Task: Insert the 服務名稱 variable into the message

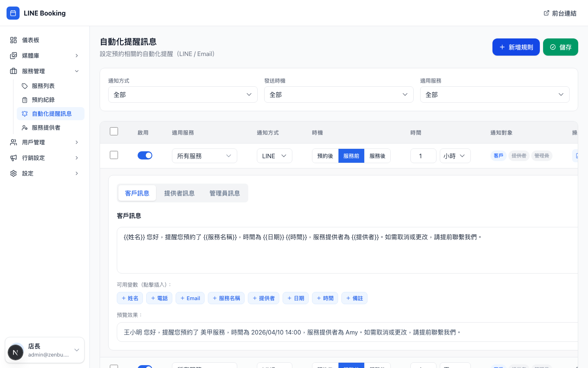Action: [226, 298]
